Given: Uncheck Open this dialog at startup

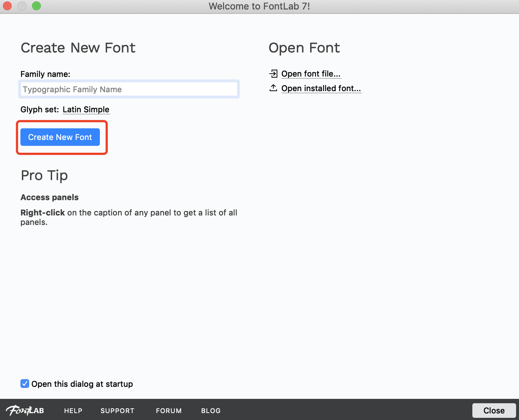Looking at the screenshot, I should 25,384.
